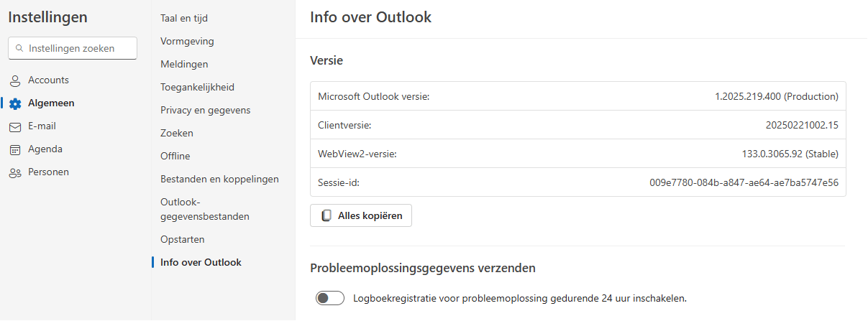Open Meldingen settings
The height and width of the screenshot is (321, 868).
184,64
